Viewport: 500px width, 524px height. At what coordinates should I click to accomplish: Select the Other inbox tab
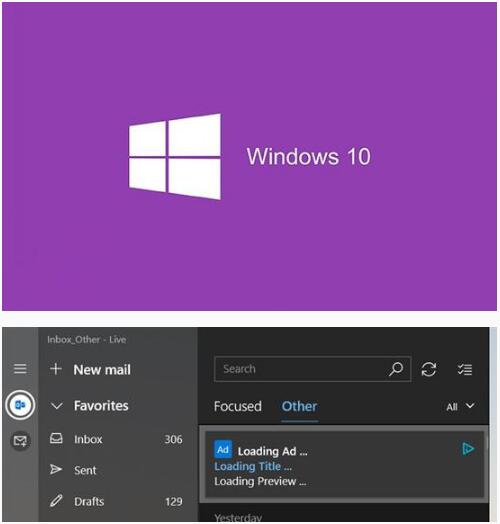pyautogui.click(x=299, y=406)
